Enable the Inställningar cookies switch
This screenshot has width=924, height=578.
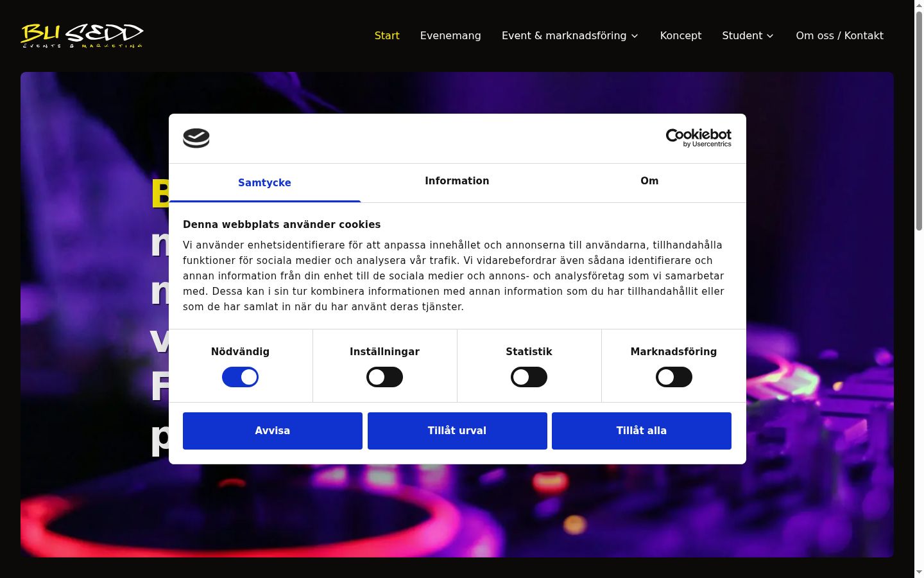click(384, 377)
